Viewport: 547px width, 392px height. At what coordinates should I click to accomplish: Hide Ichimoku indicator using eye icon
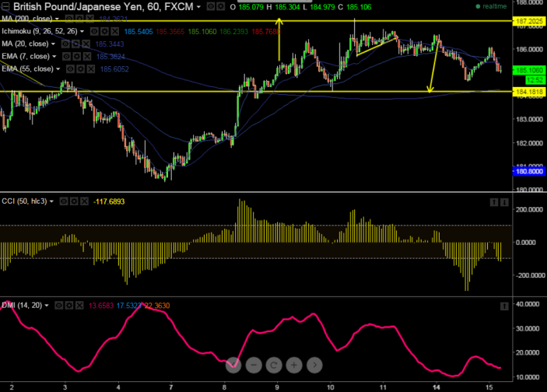click(95, 31)
